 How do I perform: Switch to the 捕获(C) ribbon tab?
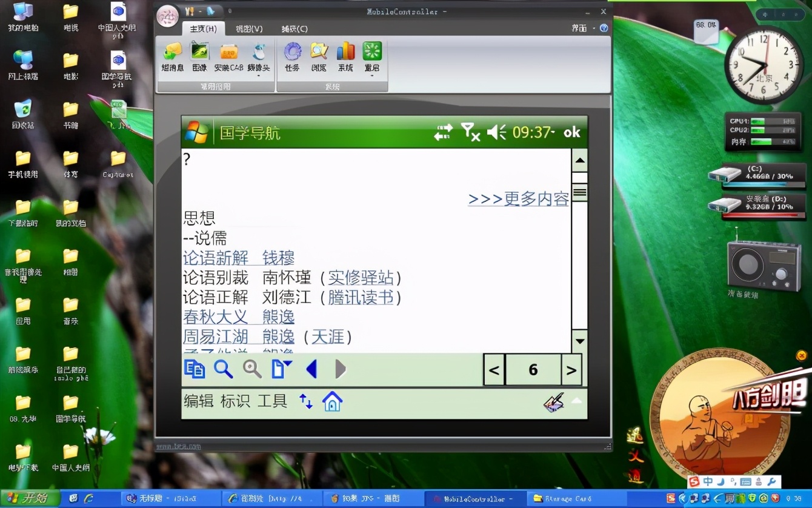pyautogui.click(x=295, y=28)
